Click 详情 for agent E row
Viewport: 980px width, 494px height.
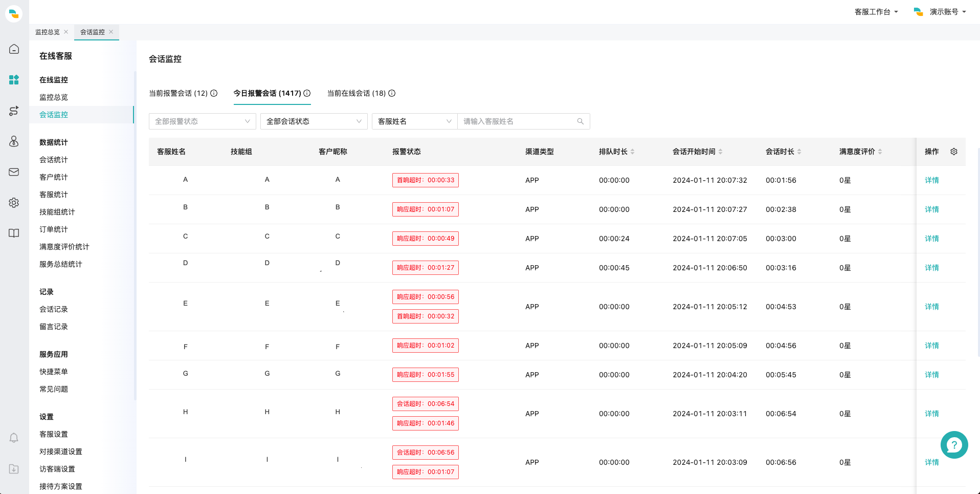(x=932, y=307)
